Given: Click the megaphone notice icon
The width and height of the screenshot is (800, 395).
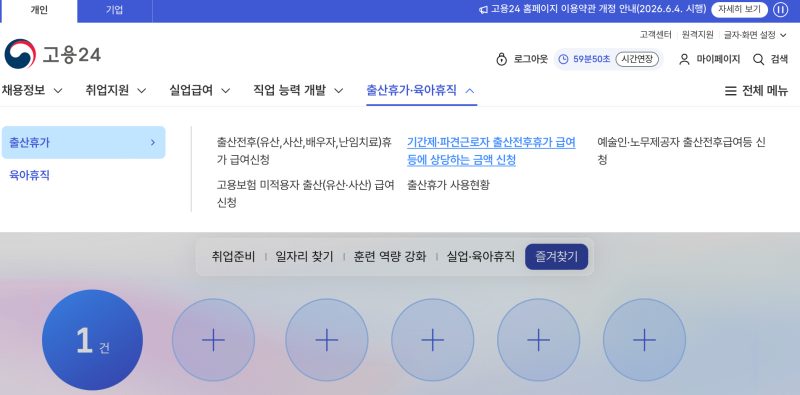Looking at the screenshot, I should (483, 10).
